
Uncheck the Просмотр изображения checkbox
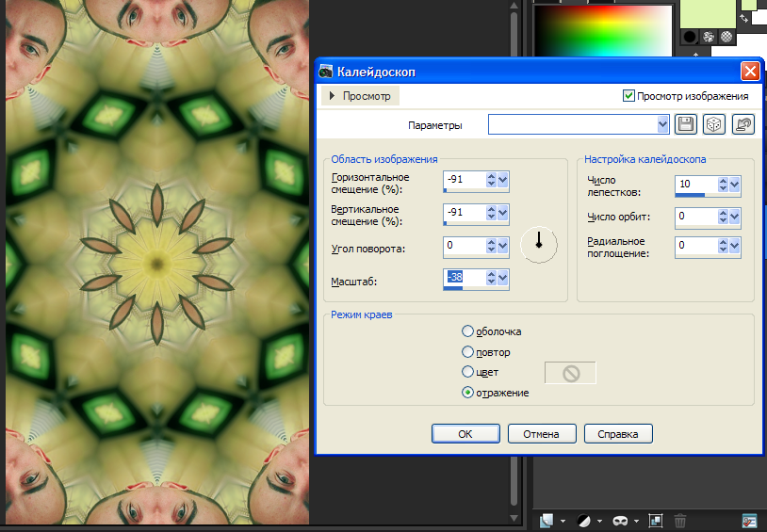click(628, 95)
